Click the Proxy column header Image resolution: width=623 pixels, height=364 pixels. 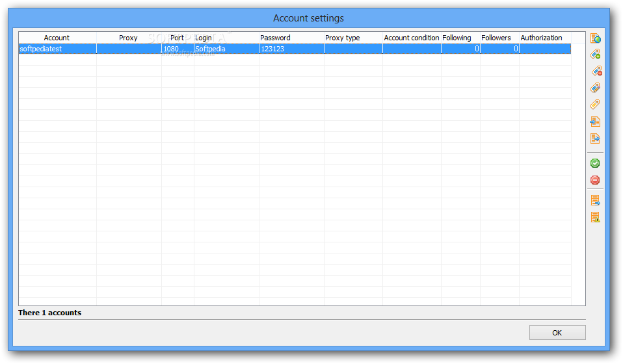coord(129,38)
